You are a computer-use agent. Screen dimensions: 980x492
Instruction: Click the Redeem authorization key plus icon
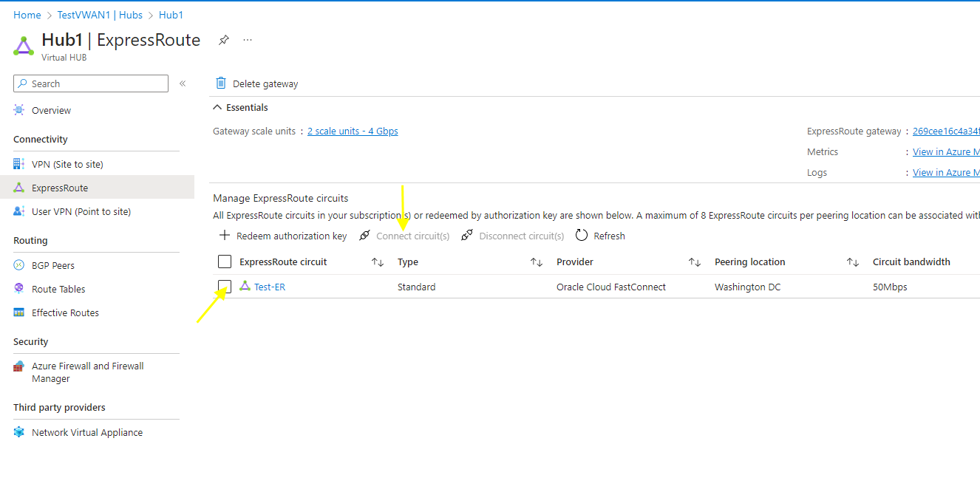click(x=225, y=236)
